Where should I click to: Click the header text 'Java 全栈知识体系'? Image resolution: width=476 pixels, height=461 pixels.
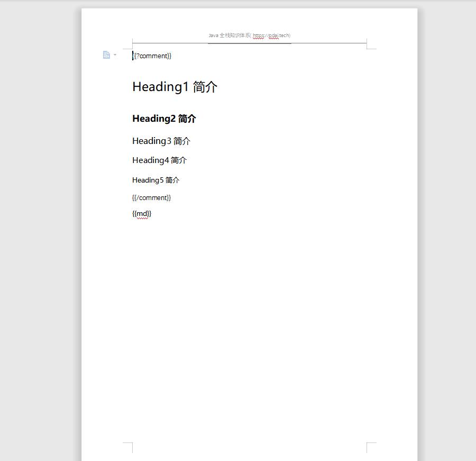click(x=227, y=35)
